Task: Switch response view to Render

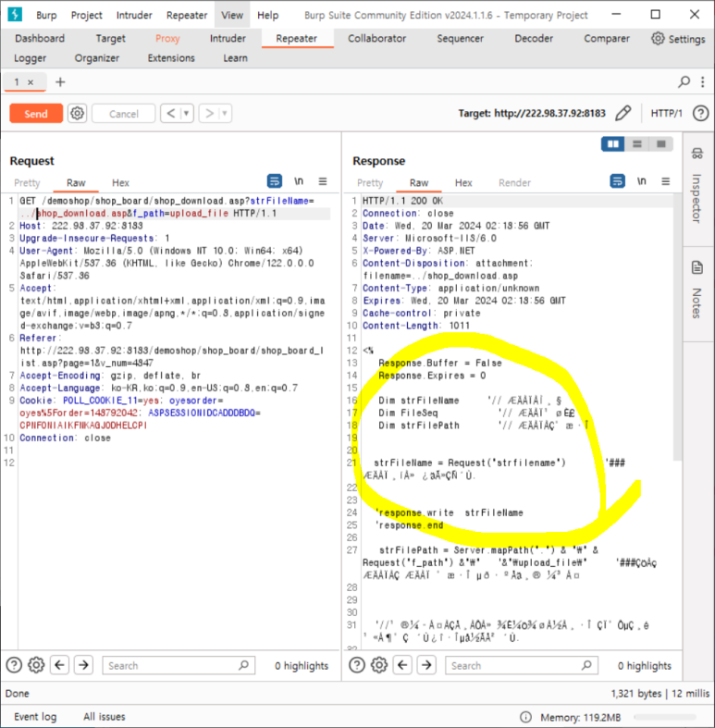Action: (x=514, y=182)
